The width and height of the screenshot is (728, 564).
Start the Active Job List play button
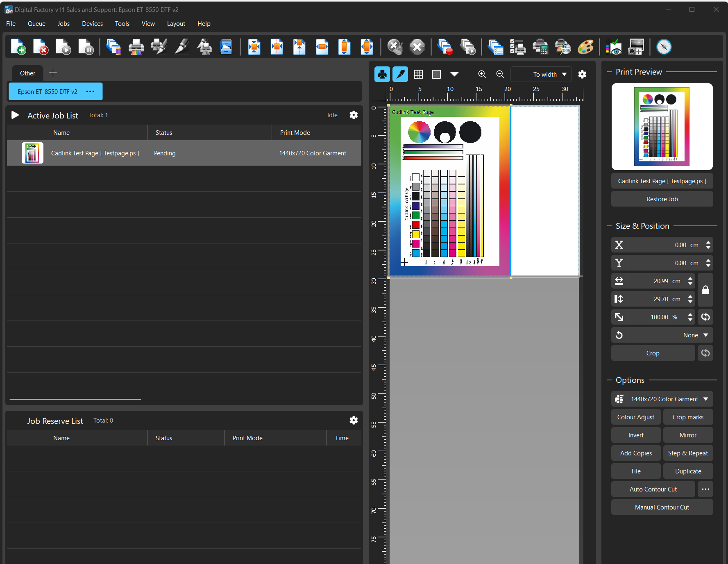[x=15, y=115]
